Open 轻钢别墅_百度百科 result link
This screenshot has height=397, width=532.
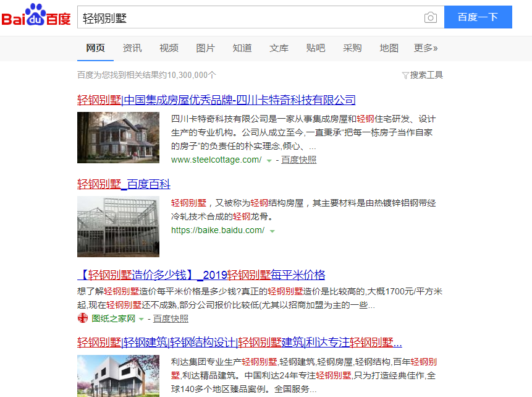124,184
